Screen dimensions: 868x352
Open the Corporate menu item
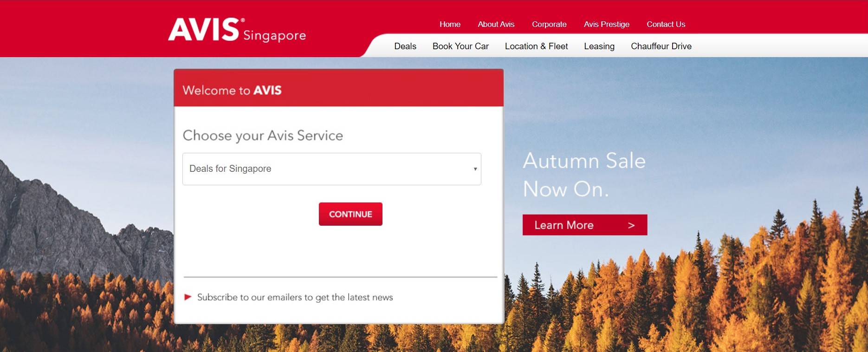549,24
